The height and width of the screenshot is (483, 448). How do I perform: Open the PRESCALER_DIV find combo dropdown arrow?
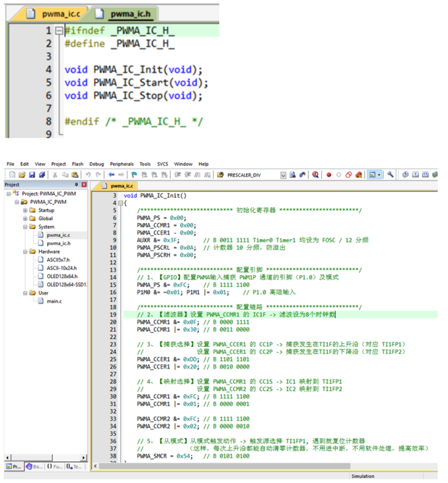[x=283, y=175]
